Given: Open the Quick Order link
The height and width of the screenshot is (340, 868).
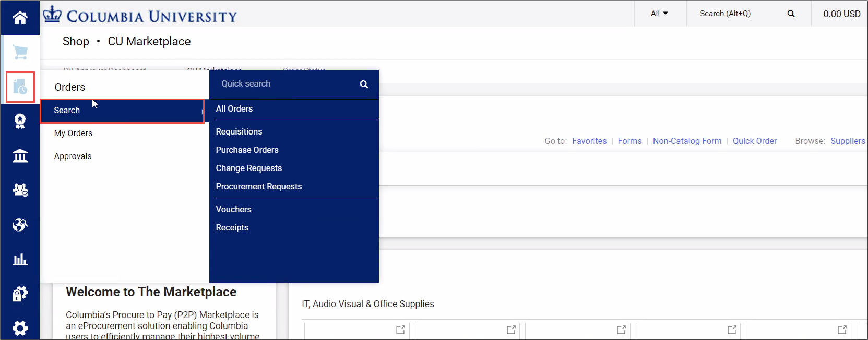Looking at the screenshot, I should click(754, 141).
